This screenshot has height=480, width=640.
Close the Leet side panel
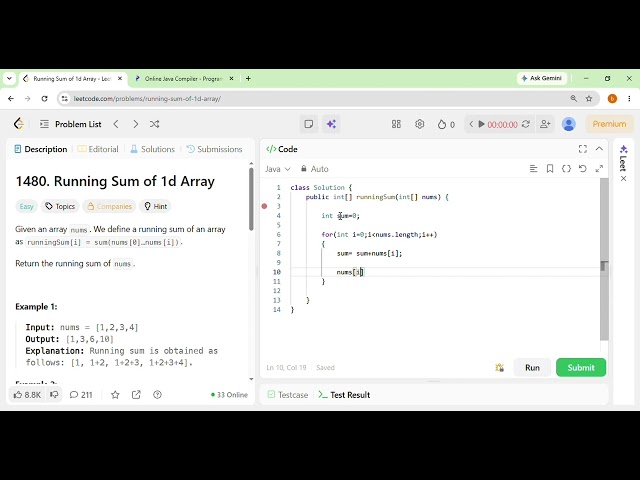click(x=623, y=179)
